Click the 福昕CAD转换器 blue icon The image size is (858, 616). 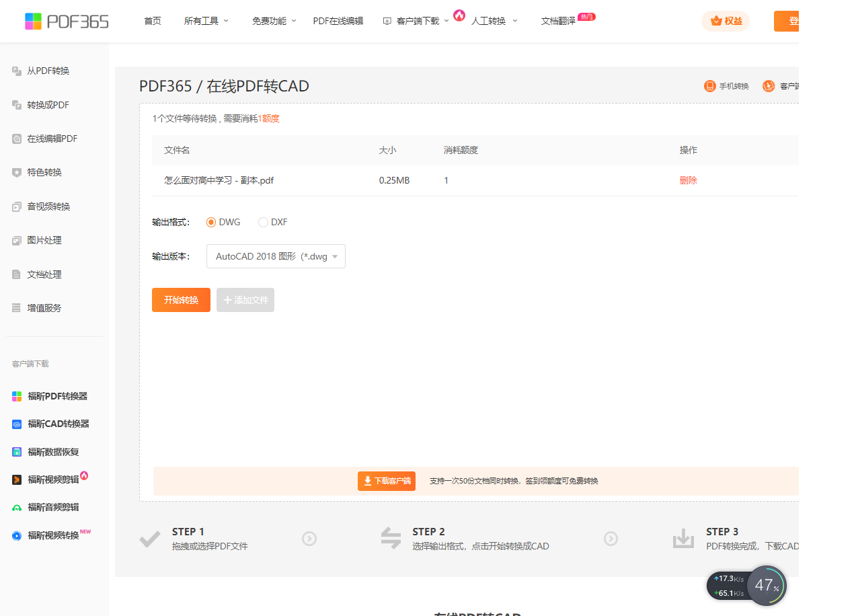17,424
